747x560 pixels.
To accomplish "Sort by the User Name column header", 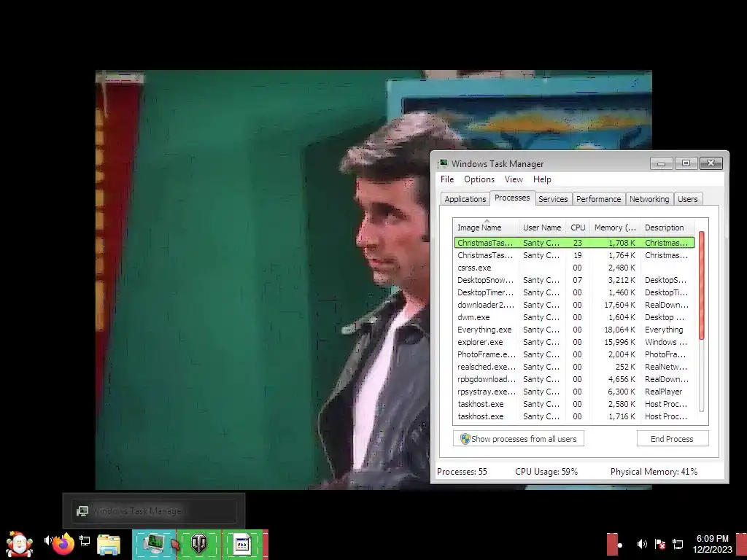I will click(542, 227).
